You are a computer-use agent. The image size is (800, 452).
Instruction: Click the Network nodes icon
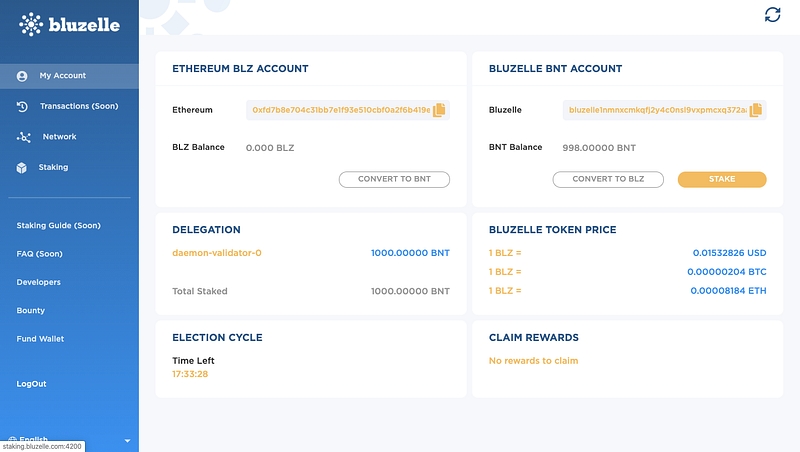[x=22, y=137]
